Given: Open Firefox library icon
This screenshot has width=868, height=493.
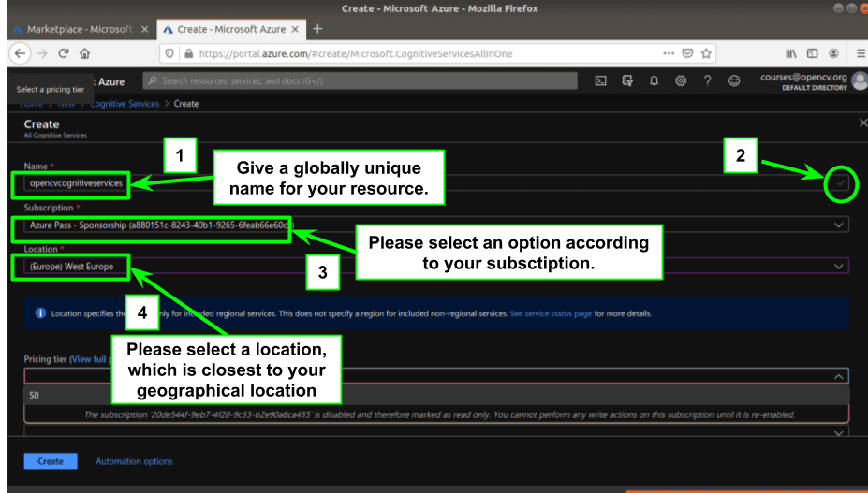Looking at the screenshot, I should click(791, 53).
